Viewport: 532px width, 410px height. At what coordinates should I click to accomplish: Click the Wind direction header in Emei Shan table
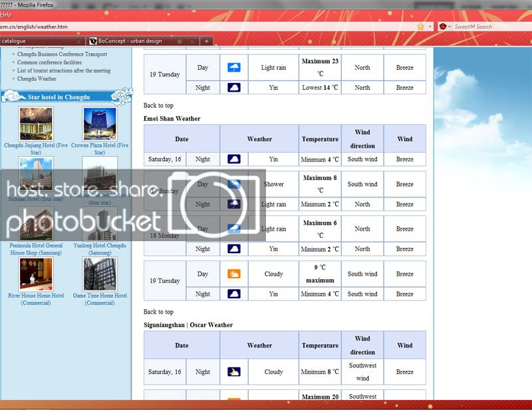click(x=362, y=139)
